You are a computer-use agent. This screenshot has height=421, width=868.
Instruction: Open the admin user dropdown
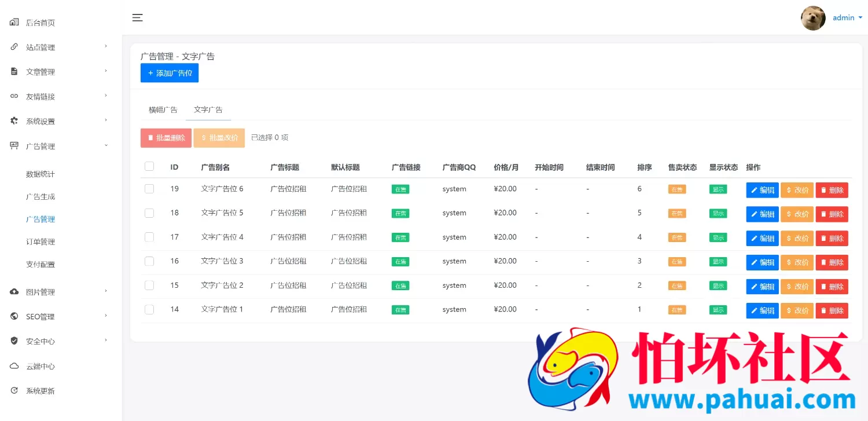tap(848, 18)
